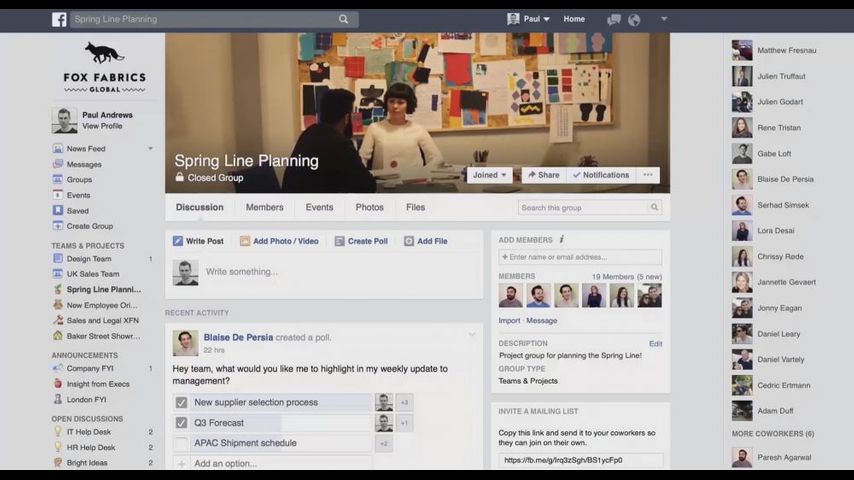This screenshot has height=480, width=854.
Task: Go to Groups in left sidebar
Action: (79, 179)
